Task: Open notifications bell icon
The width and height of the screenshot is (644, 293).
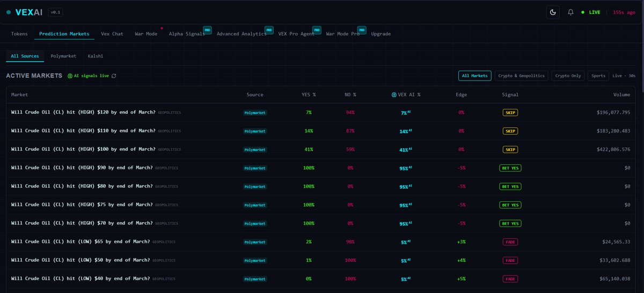Action: 570,12
